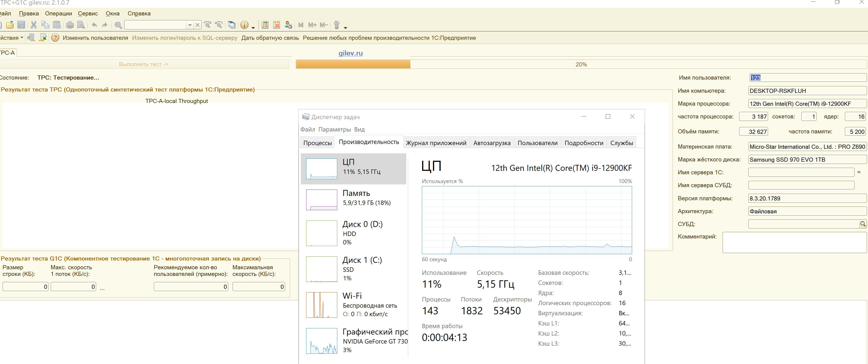This screenshot has width=868, height=364.
Task: Open Task Manager Вид menu
Action: [359, 129]
